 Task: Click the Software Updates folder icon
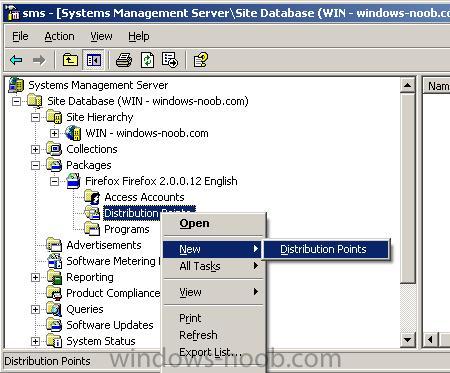(54, 325)
